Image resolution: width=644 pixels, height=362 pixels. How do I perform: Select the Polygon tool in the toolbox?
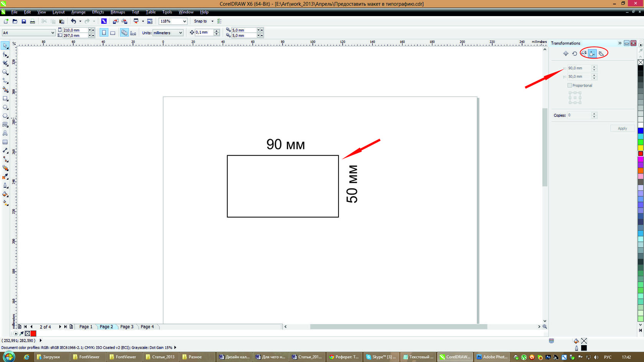pos(5,116)
